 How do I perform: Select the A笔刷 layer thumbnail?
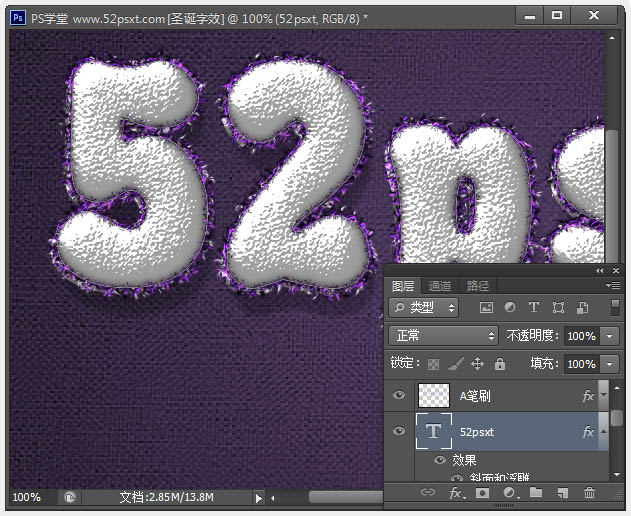point(433,395)
